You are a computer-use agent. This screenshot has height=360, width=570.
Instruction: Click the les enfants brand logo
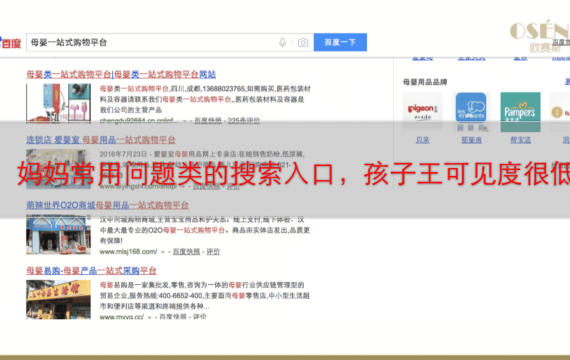point(471,111)
